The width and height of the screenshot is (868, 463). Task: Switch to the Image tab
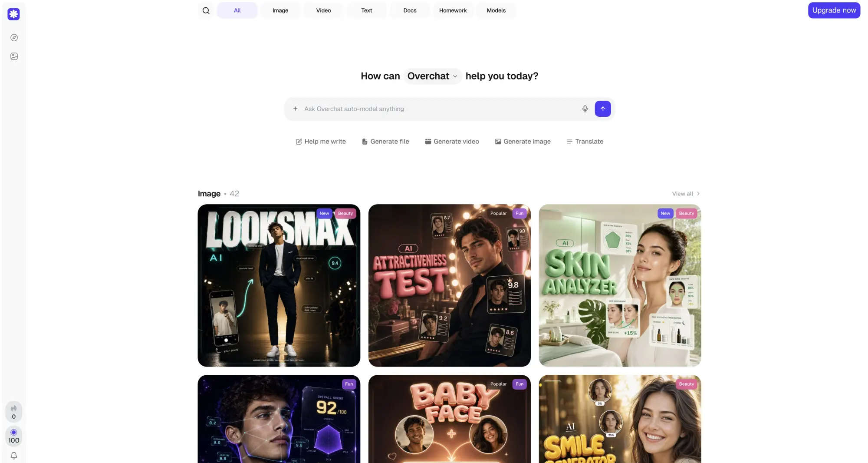click(280, 10)
